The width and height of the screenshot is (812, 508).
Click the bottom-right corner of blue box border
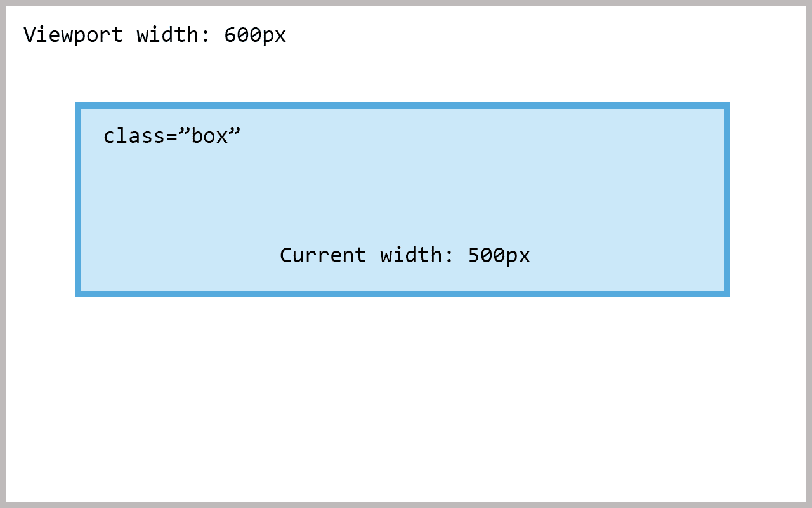(x=727, y=294)
